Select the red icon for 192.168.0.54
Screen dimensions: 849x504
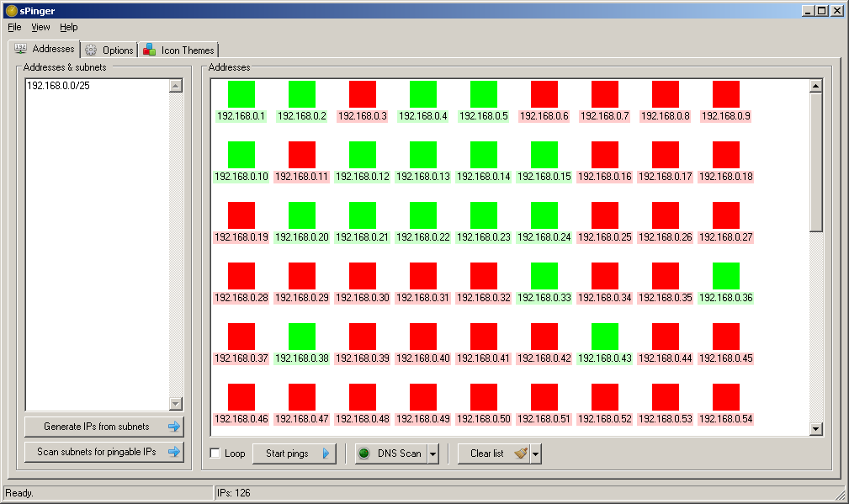726,397
